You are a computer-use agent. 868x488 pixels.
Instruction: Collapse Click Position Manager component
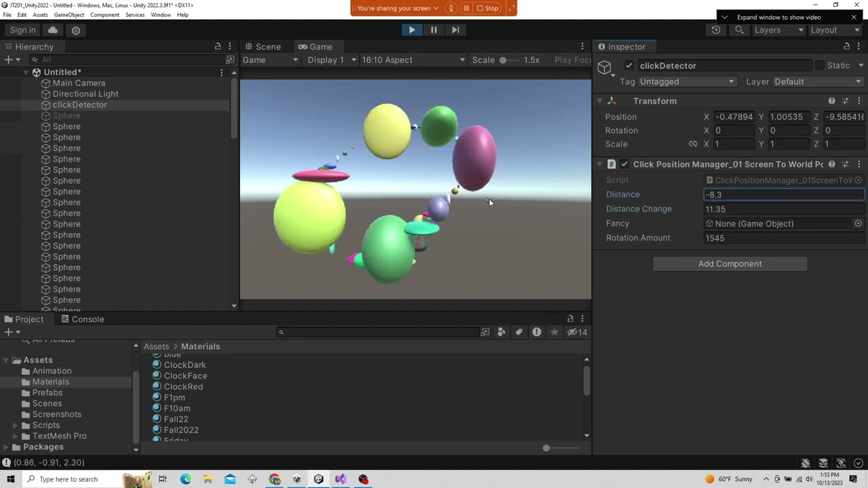point(599,164)
